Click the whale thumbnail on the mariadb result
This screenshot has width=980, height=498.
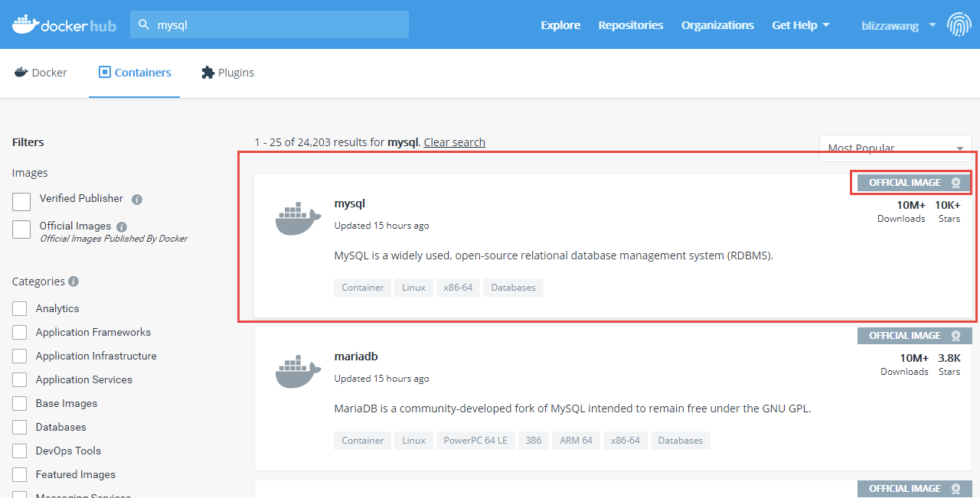[x=297, y=370]
